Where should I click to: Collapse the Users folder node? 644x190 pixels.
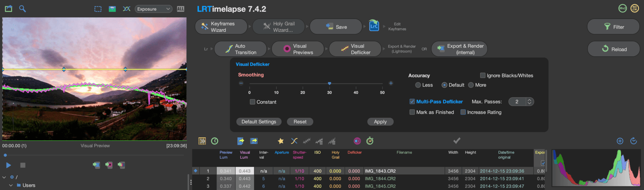10,185
